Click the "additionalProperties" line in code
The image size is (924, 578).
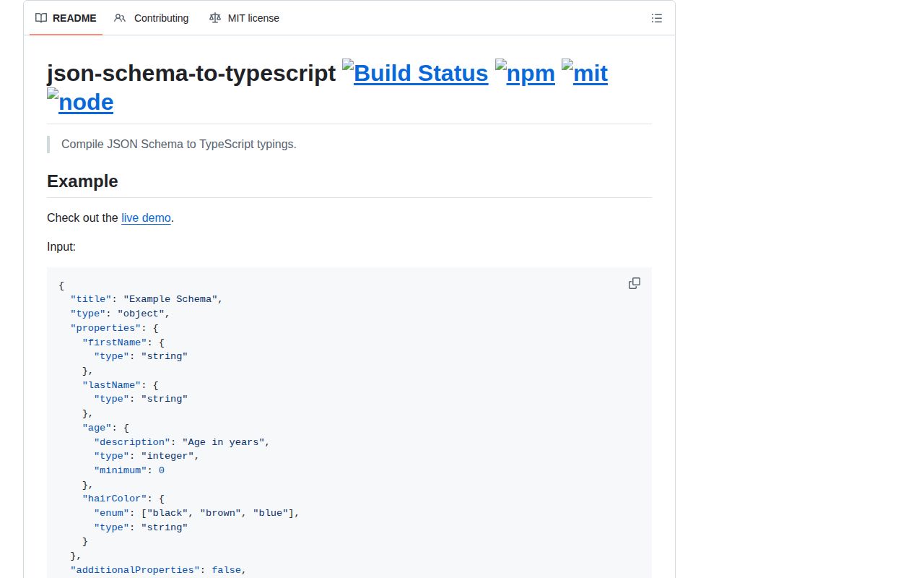pos(158,570)
